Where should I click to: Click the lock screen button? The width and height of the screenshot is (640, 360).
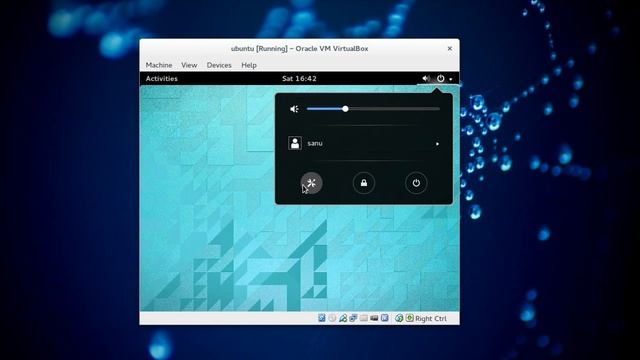(x=364, y=183)
